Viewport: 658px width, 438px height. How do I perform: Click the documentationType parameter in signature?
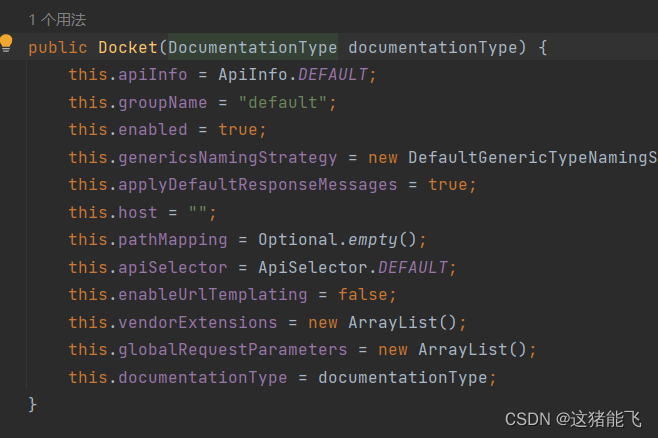tap(432, 47)
